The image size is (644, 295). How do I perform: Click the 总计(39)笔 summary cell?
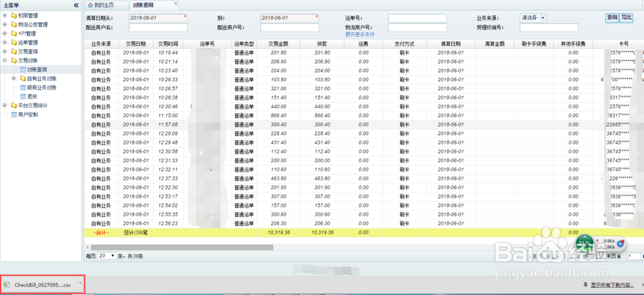pyautogui.click(x=137, y=233)
